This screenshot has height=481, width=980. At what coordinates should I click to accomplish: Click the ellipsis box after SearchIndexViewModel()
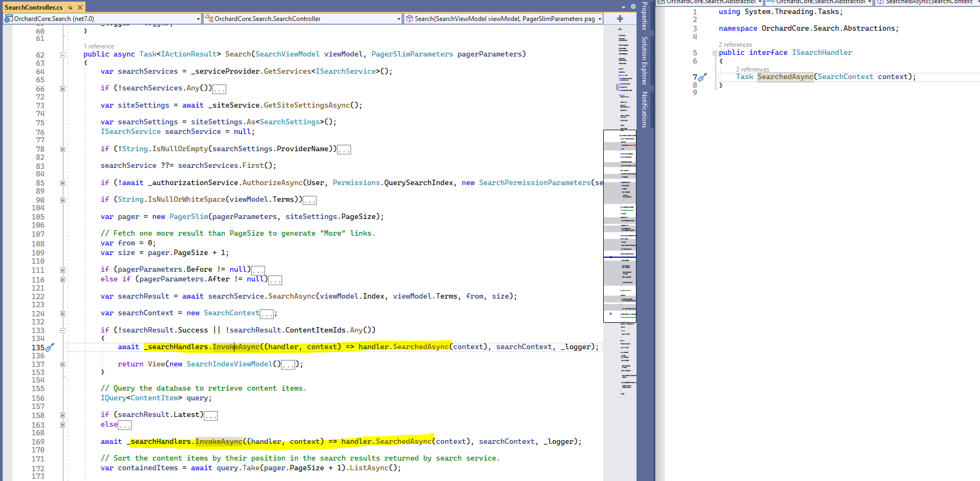pyautogui.click(x=288, y=365)
